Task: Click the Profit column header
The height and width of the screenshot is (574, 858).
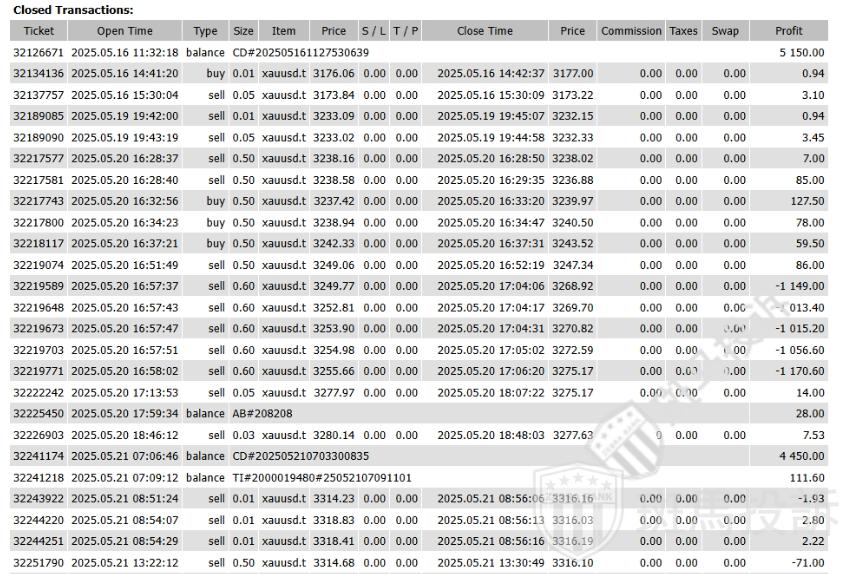Action: (x=789, y=31)
